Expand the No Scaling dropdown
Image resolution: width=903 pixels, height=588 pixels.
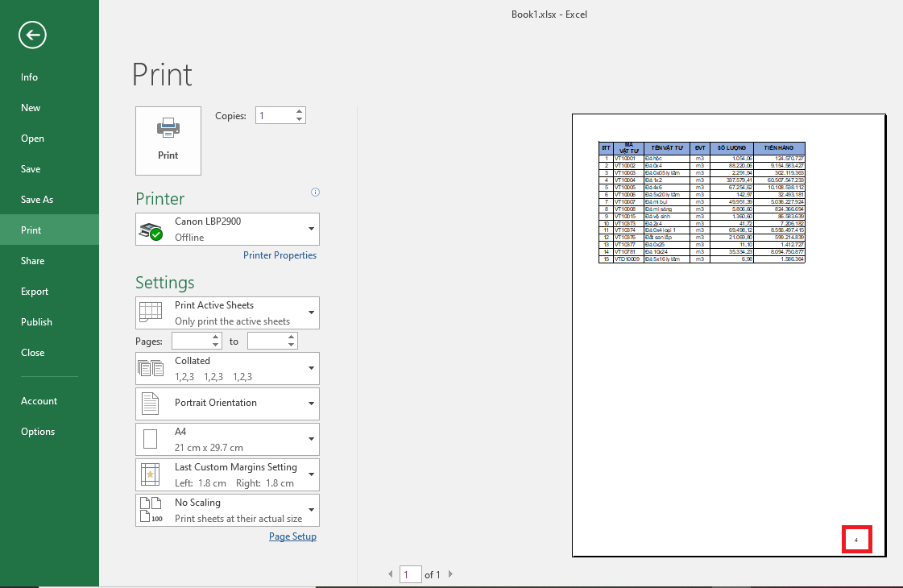311,510
